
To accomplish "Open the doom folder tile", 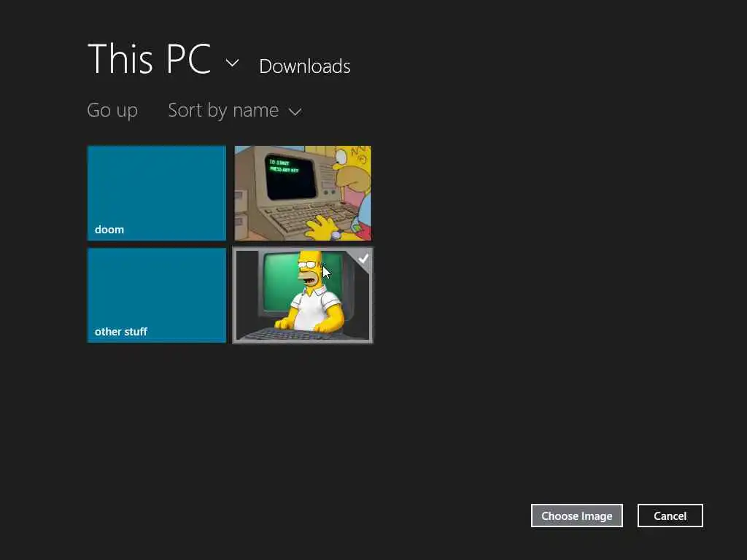I will click(157, 193).
